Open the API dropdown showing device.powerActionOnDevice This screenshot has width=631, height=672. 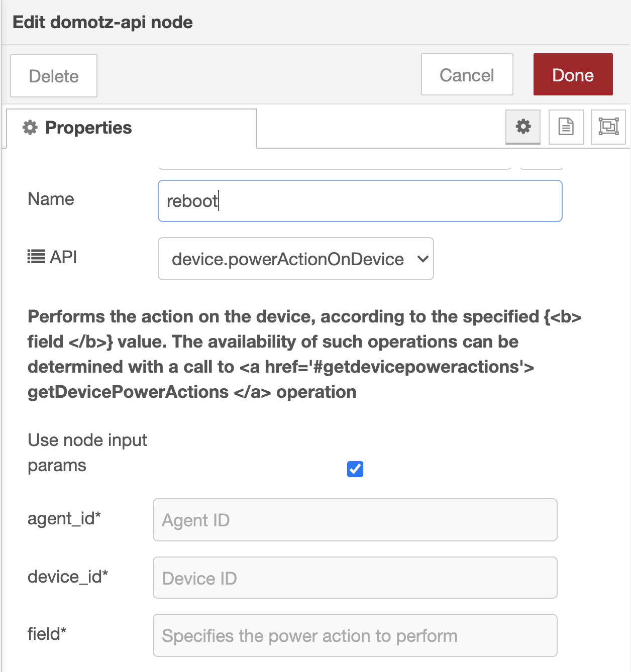pos(295,259)
